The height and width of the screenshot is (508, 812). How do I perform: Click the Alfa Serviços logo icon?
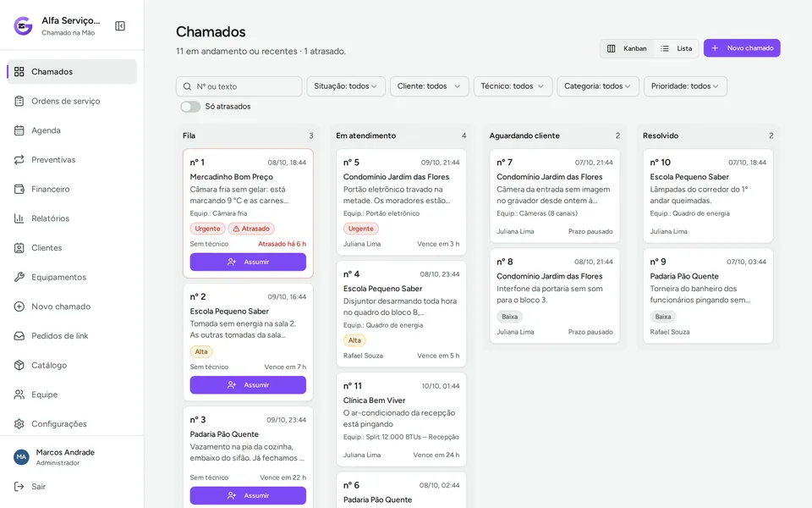coord(23,26)
